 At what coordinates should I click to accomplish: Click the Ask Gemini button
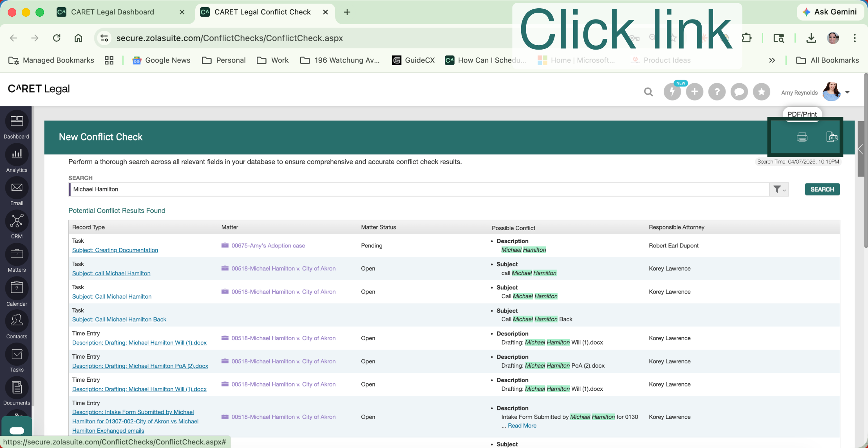pos(830,12)
